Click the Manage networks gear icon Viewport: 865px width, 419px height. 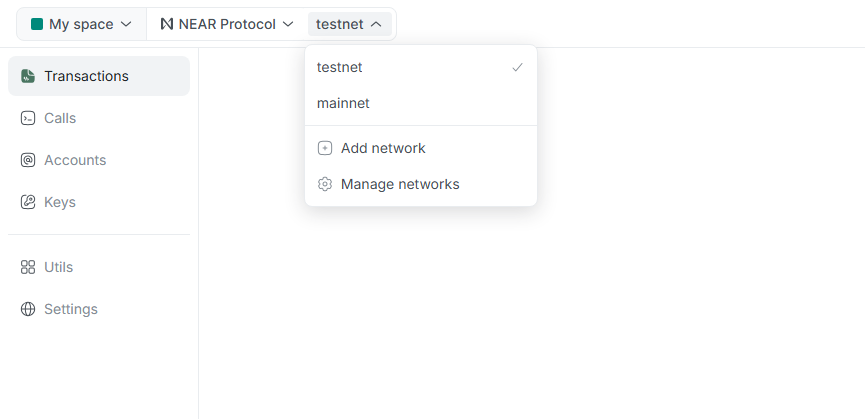pos(324,184)
